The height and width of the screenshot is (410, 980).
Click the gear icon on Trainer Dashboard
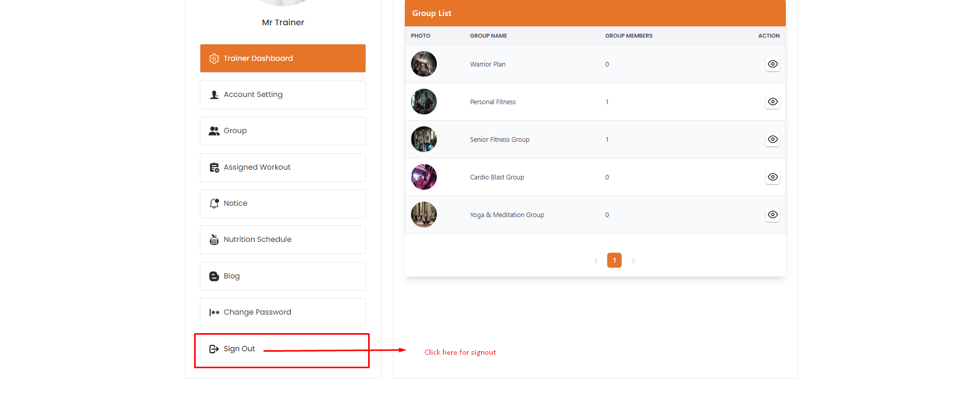(214, 59)
